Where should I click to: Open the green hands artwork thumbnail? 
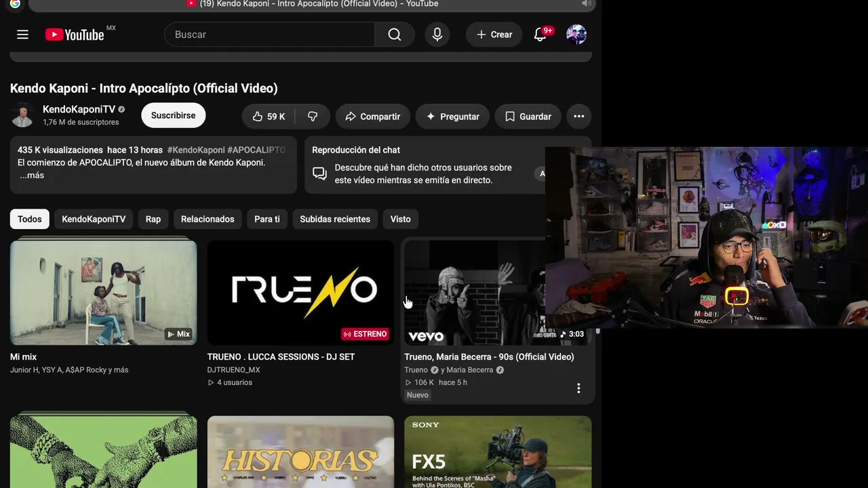(104, 451)
